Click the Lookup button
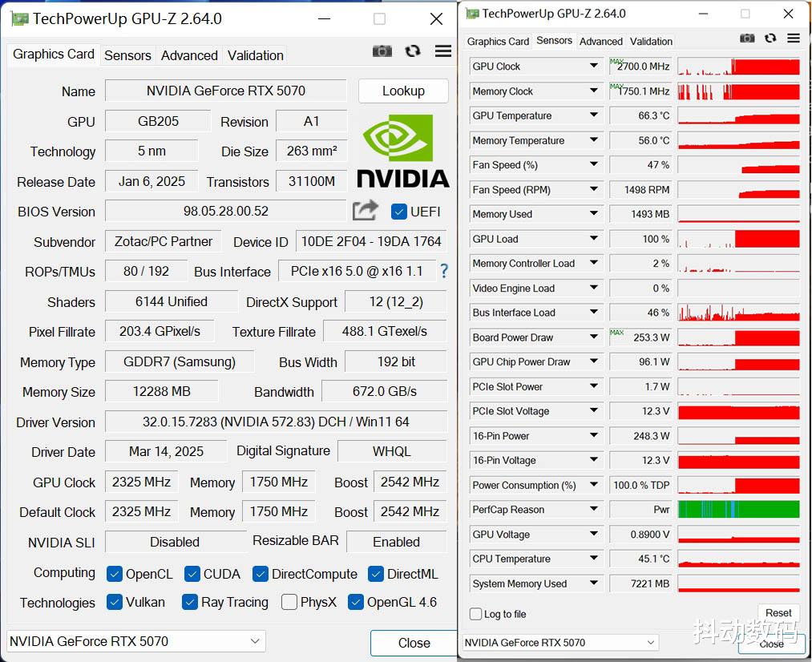The height and width of the screenshot is (662, 812). tap(403, 91)
